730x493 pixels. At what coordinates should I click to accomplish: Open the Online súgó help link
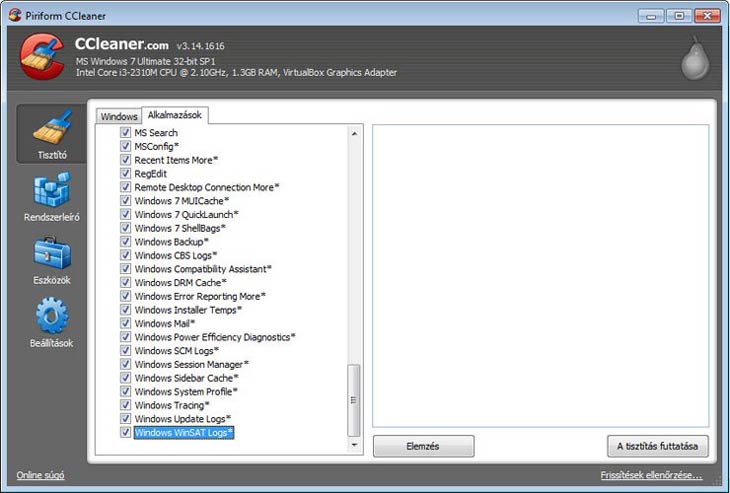[41, 475]
